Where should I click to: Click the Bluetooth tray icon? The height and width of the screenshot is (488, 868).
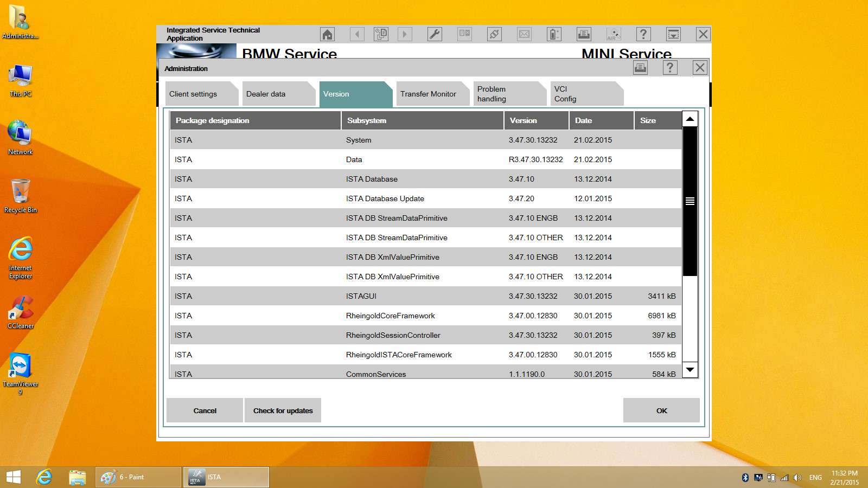pyautogui.click(x=745, y=478)
